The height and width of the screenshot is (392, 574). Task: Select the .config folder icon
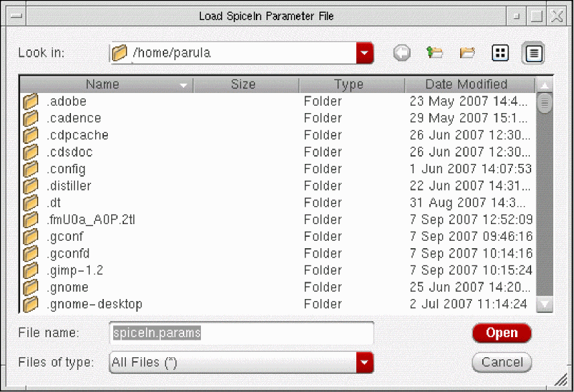[31, 169]
